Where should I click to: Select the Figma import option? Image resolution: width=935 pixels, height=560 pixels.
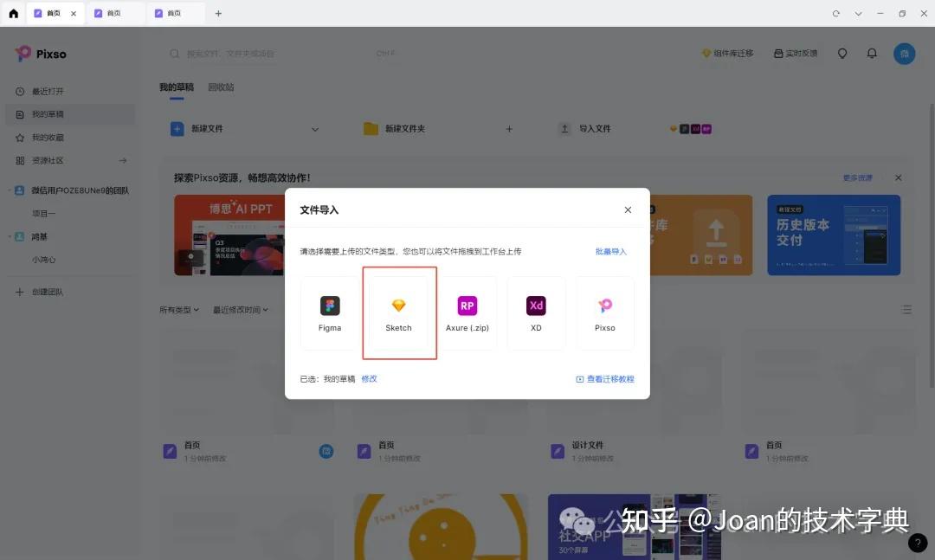pos(329,312)
